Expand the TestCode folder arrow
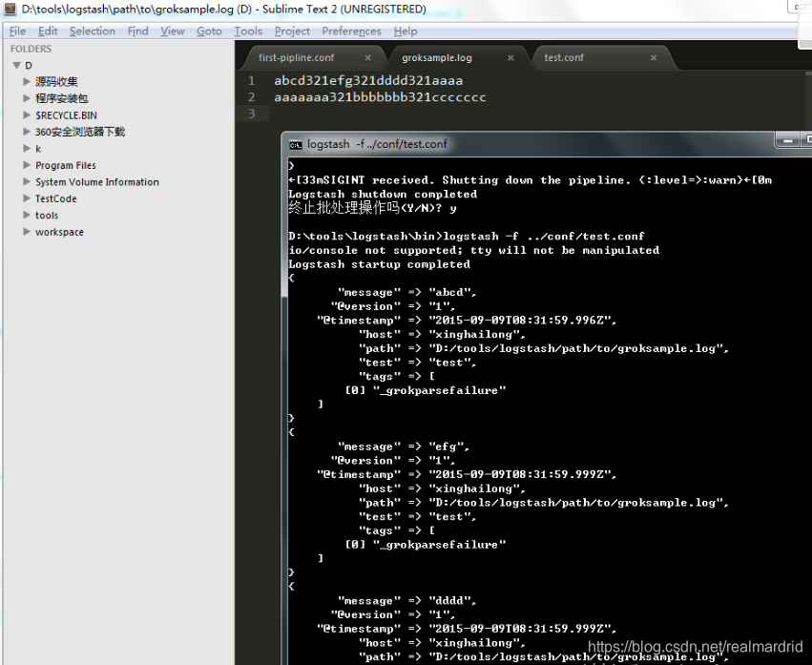This screenshot has width=812, height=665. (x=27, y=197)
